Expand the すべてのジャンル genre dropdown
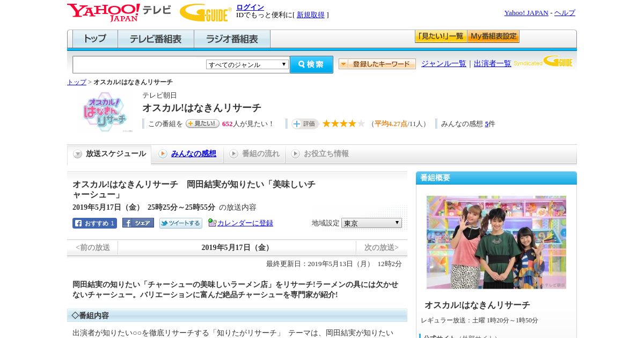Image resolution: width=644 pixels, height=338 pixels. click(247, 64)
